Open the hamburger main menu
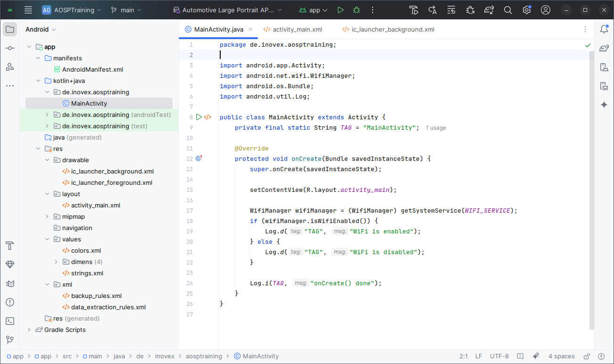Image resolution: width=614 pixels, height=364 pixels. click(28, 10)
